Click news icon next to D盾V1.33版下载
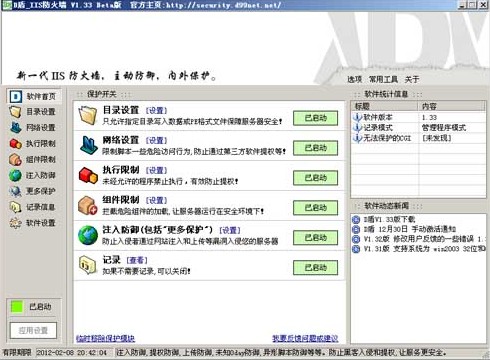Screen dimensions: 490x360 tap(356, 219)
